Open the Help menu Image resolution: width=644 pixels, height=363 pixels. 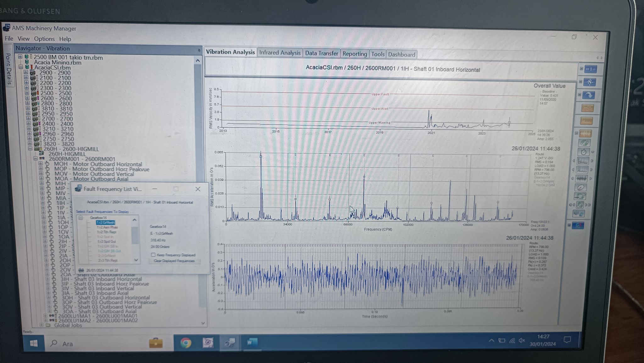coord(65,39)
